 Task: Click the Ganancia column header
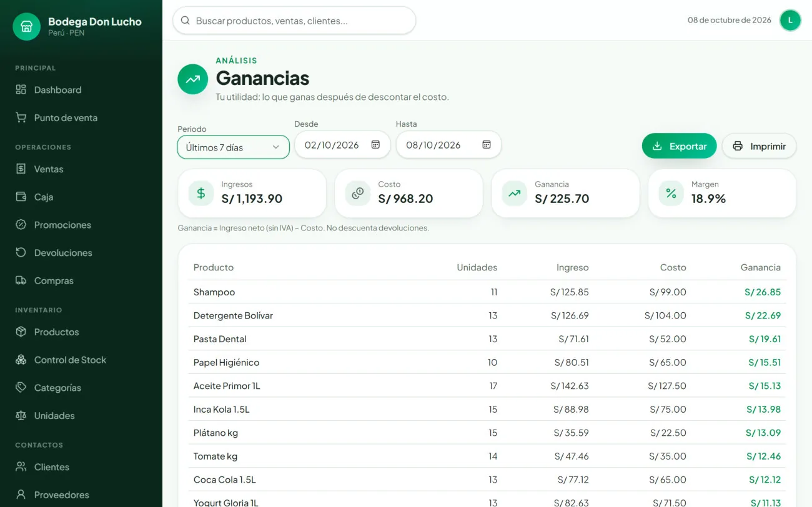761,267
